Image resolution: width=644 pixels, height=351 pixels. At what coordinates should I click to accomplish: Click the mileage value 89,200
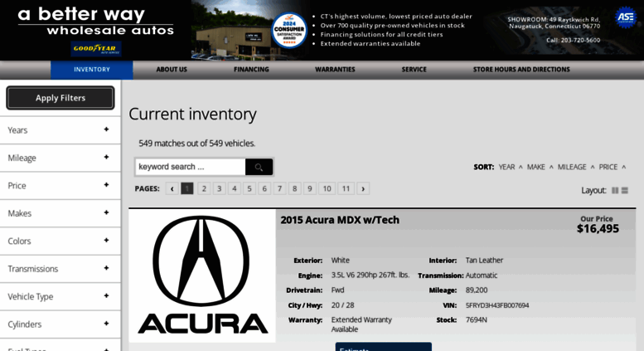(x=477, y=290)
